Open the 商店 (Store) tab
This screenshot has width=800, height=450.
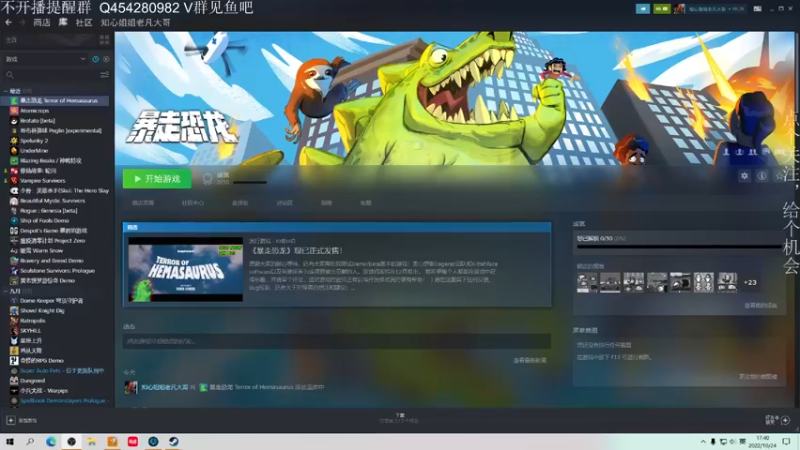(x=42, y=22)
